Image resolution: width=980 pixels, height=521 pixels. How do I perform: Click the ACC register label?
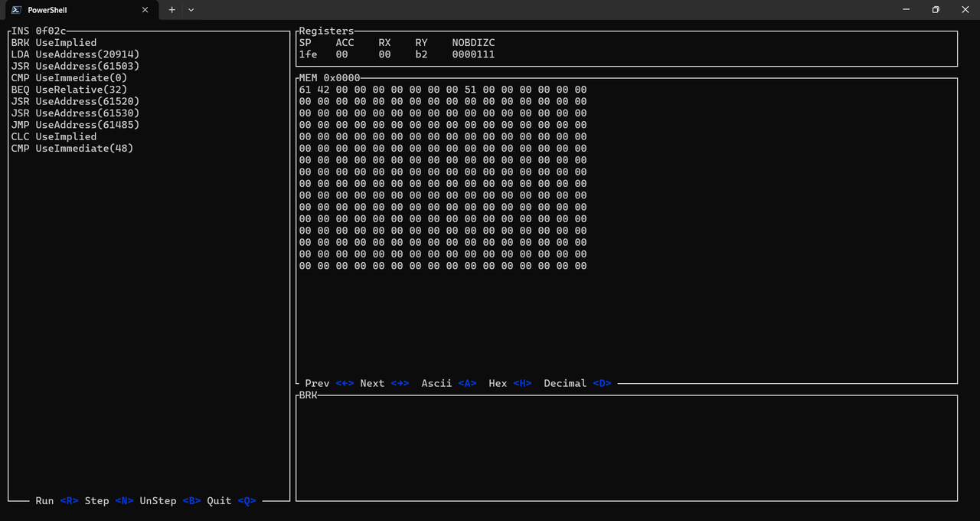[x=345, y=43]
